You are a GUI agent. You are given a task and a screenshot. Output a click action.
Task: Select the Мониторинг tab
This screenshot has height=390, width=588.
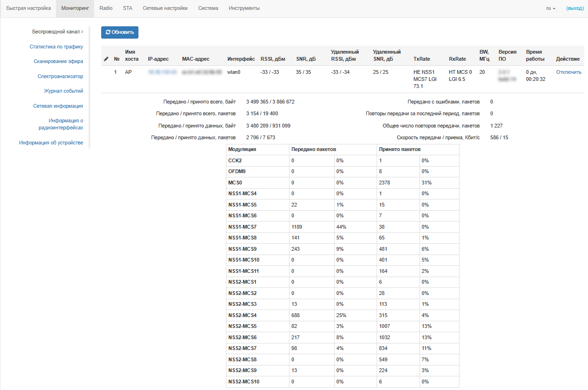(x=75, y=8)
